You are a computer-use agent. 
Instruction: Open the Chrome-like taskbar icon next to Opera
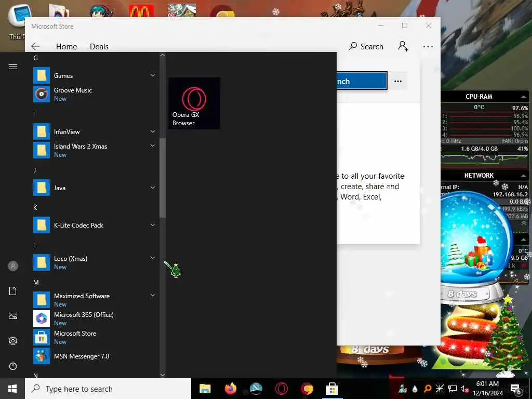pos(307,389)
